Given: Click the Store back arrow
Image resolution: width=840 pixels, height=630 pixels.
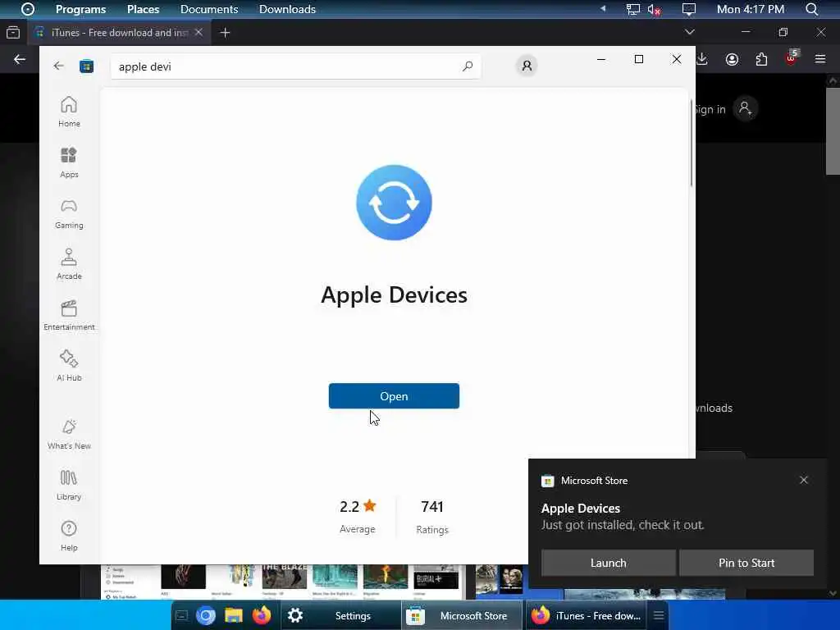Looking at the screenshot, I should [58, 66].
